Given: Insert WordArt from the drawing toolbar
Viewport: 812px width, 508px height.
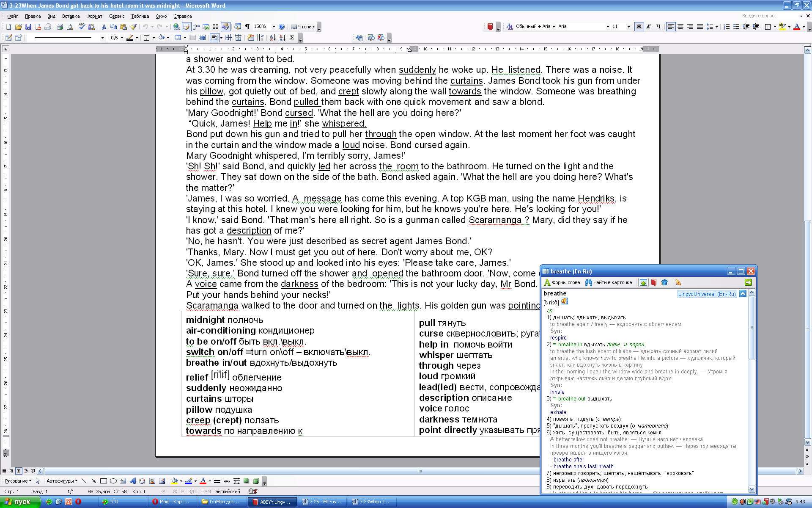Looking at the screenshot, I should point(133,481).
